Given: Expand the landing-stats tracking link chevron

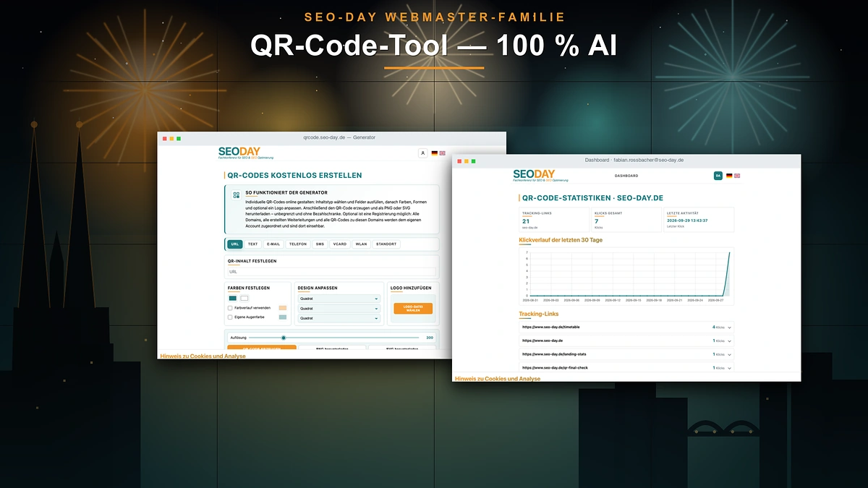Looking at the screenshot, I should [x=729, y=354].
